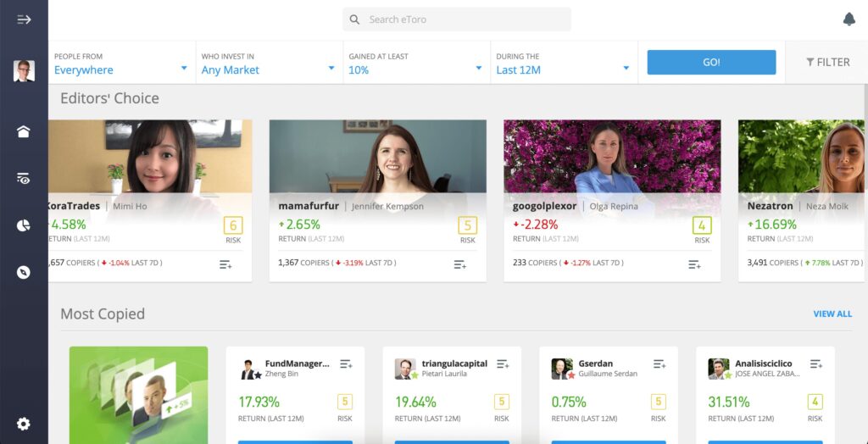Click VIEW ALL for Most Copied

click(x=832, y=314)
